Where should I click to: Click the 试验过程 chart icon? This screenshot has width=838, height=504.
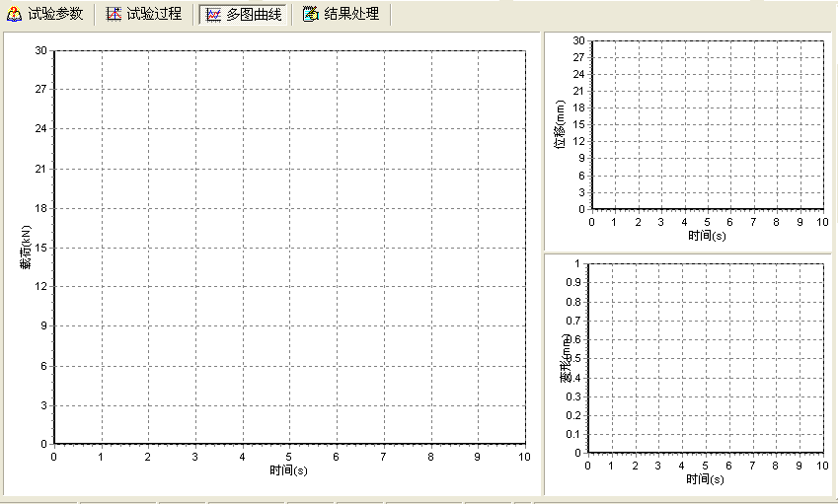coord(114,15)
